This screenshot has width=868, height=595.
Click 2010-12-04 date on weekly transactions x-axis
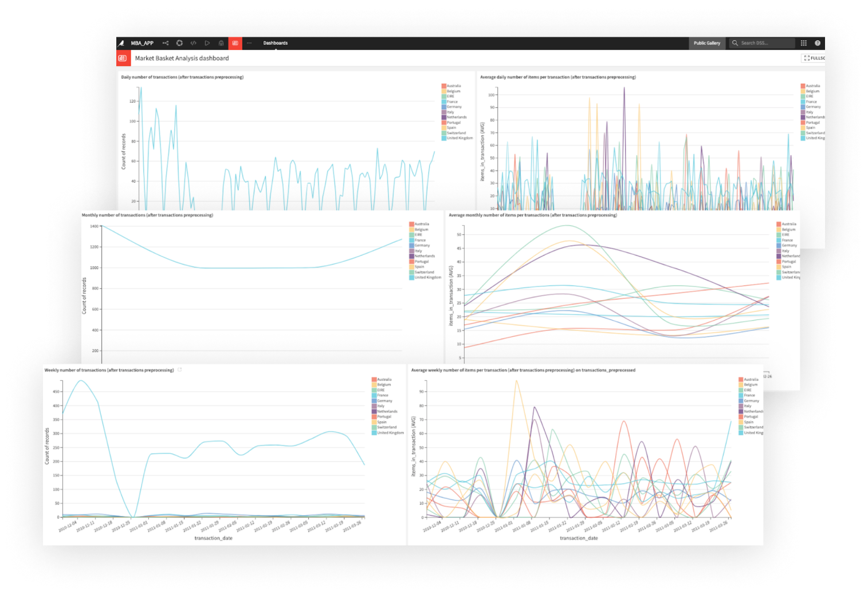(68, 526)
